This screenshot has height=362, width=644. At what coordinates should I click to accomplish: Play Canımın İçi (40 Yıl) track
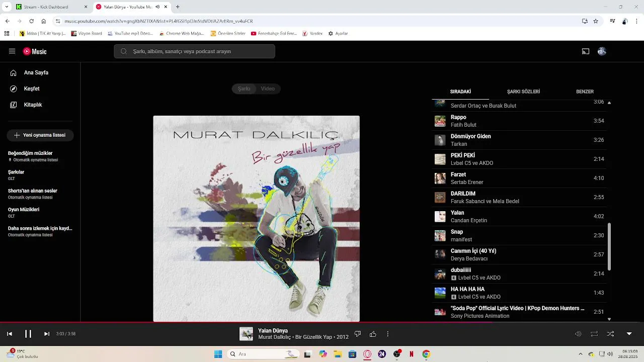(519, 255)
